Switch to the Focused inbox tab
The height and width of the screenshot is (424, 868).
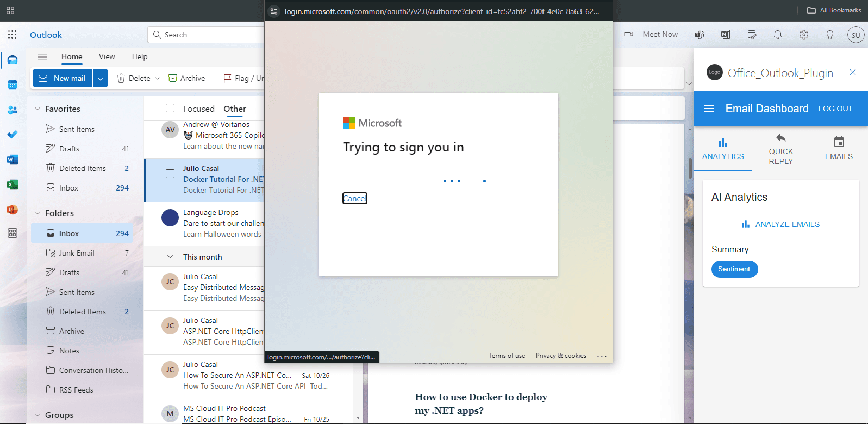[199, 109]
